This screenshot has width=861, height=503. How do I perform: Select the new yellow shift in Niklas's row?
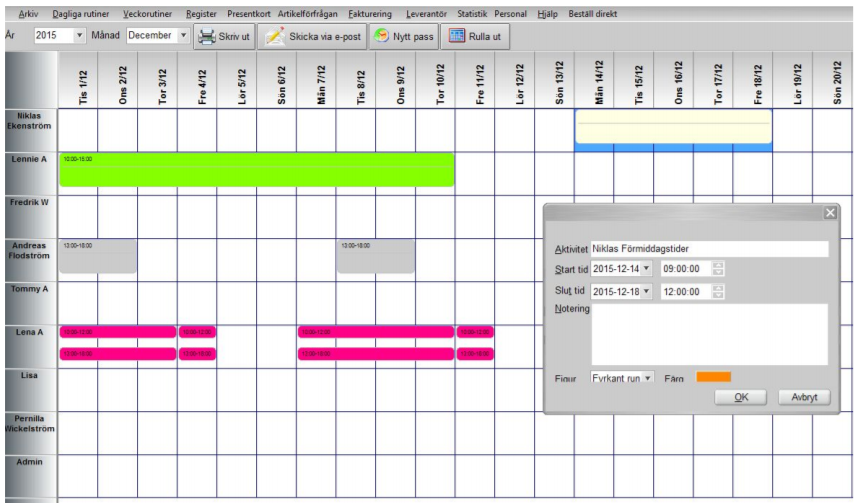pyautogui.click(x=673, y=128)
